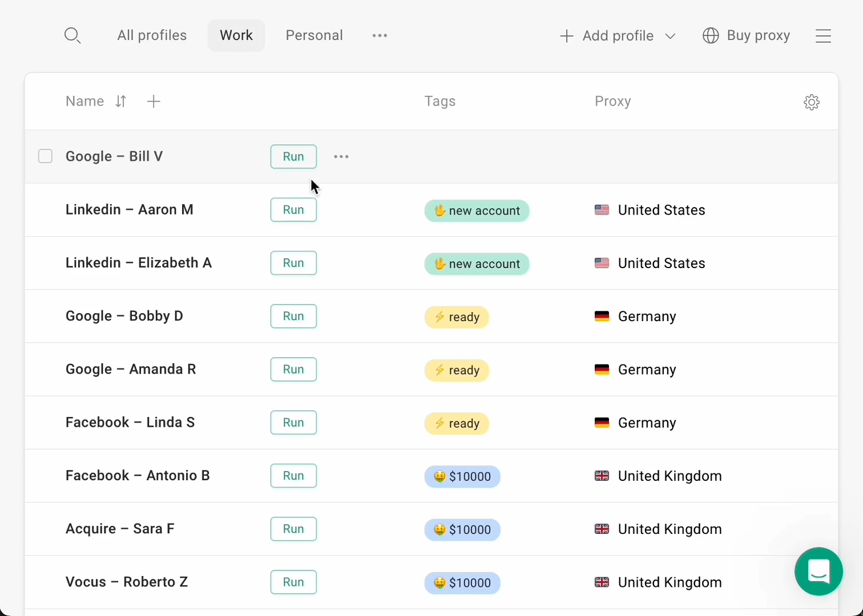Run the Facebook – Linda S profile

[x=293, y=422]
